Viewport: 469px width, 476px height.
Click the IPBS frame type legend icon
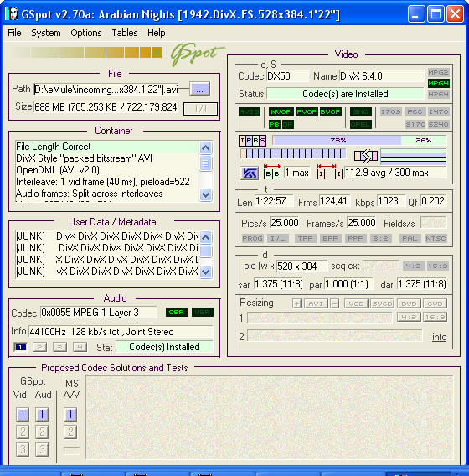click(252, 140)
